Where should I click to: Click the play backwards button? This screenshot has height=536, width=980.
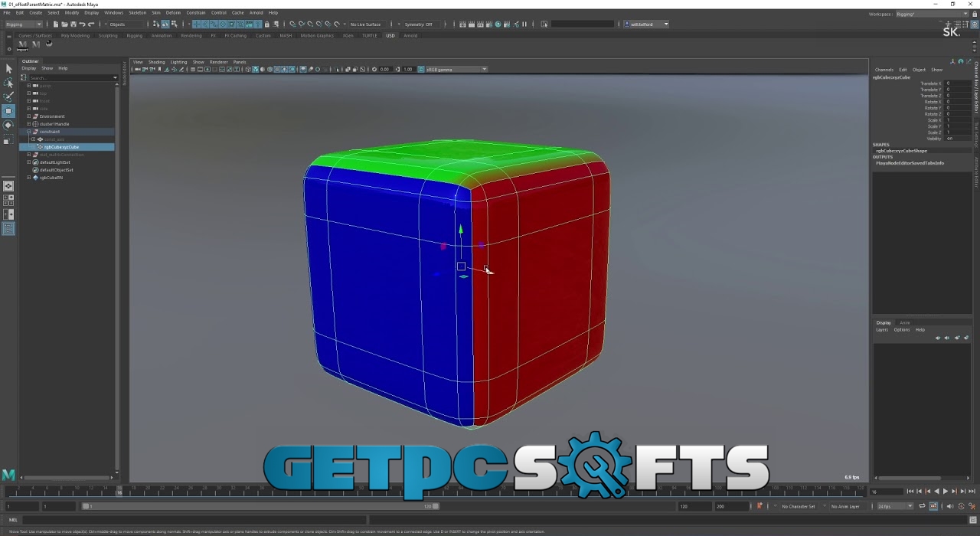click(936, 492)
